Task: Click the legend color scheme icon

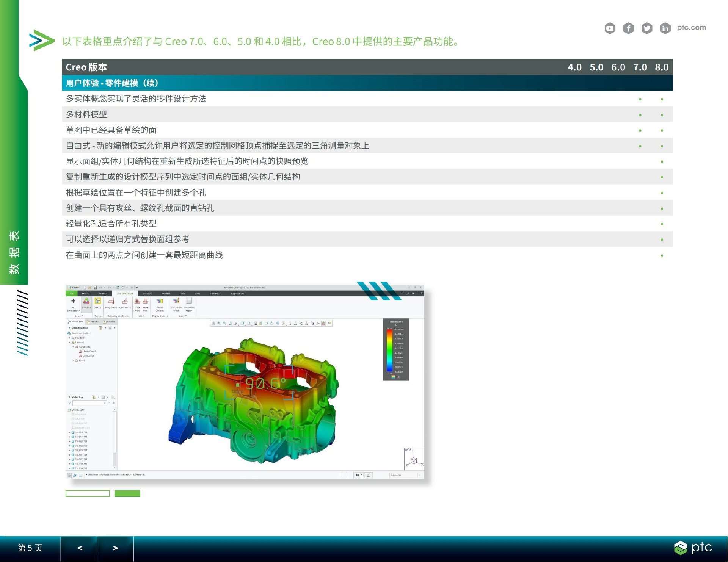Action: click(x=393, y=377)
